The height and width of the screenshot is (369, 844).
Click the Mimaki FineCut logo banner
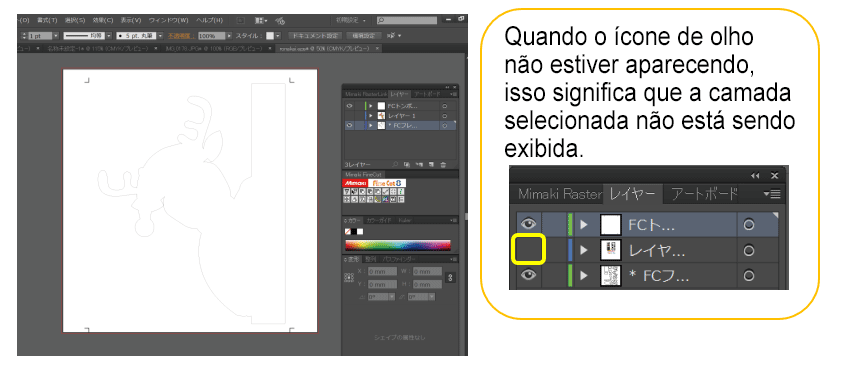[375, 183]
